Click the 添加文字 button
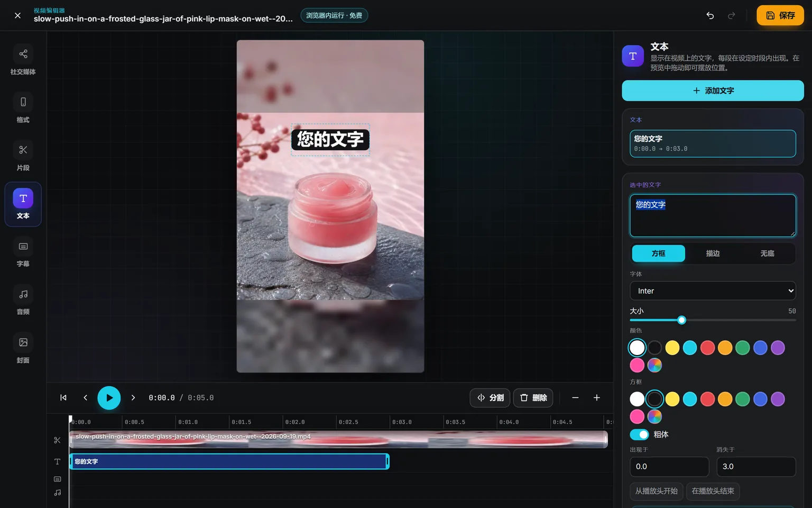This screenshot has height=508, width=812. click(x=713, y=90)
